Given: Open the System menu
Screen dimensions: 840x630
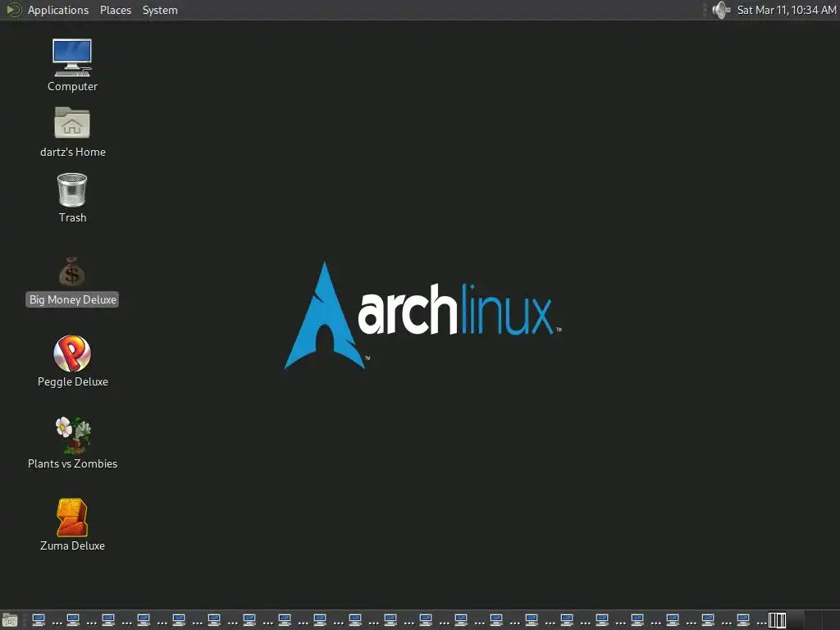Looking at the screenshot, I should coord(160,10).
